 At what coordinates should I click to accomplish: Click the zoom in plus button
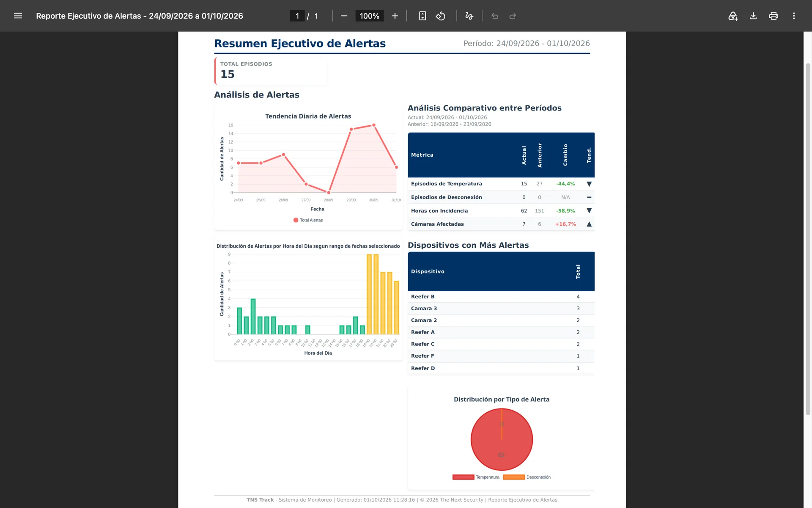395,16
